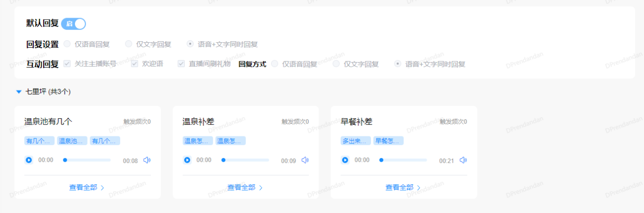Click chevron arrow beside 查看全部 in 早餐补差
This screenshot has width=644, height=213.
click(x=419, y=188)
